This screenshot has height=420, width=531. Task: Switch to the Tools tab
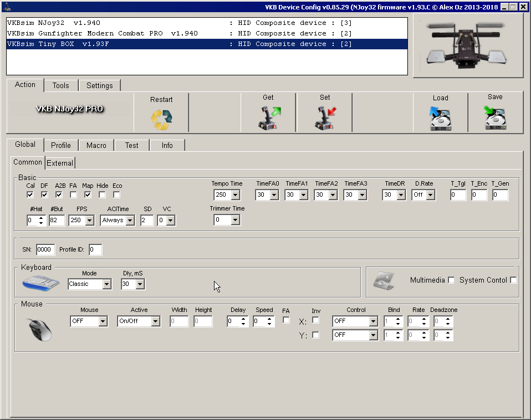click(61, 86)
